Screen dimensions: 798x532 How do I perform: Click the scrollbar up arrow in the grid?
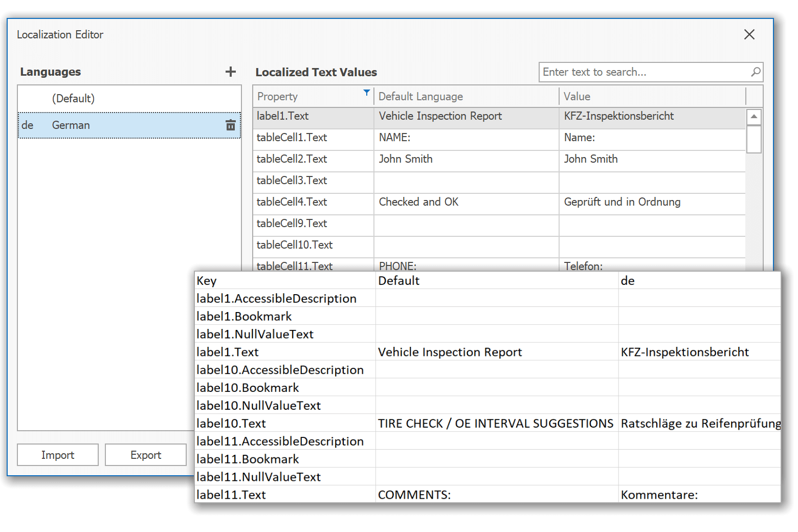tap(754, 116)
